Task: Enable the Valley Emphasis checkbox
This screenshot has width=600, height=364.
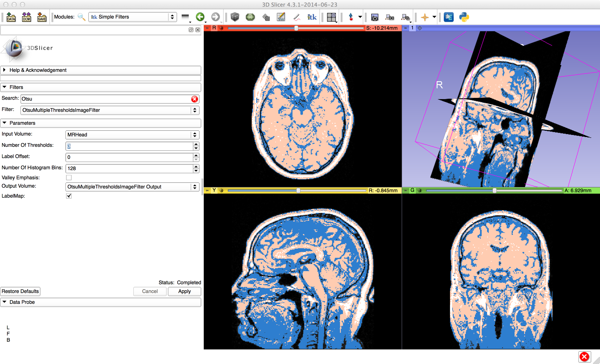Action: (x=69, y=178)
